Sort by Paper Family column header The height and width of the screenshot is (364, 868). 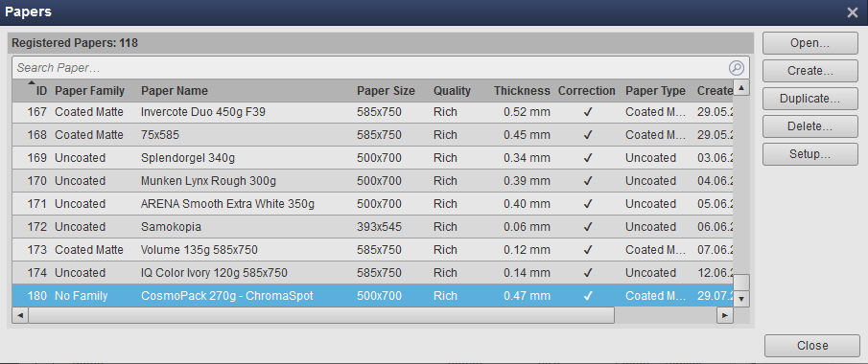pos(90,91)
